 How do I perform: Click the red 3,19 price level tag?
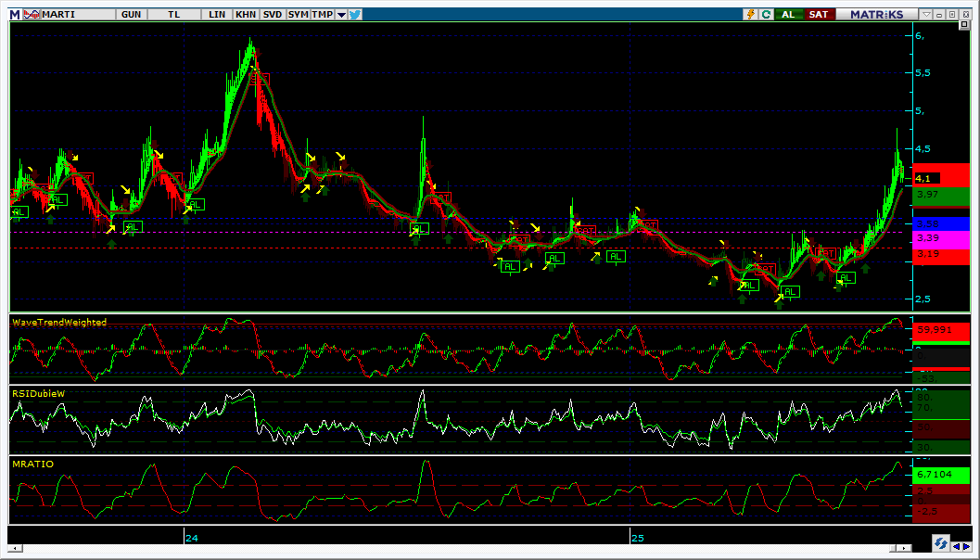pos(941,255)
